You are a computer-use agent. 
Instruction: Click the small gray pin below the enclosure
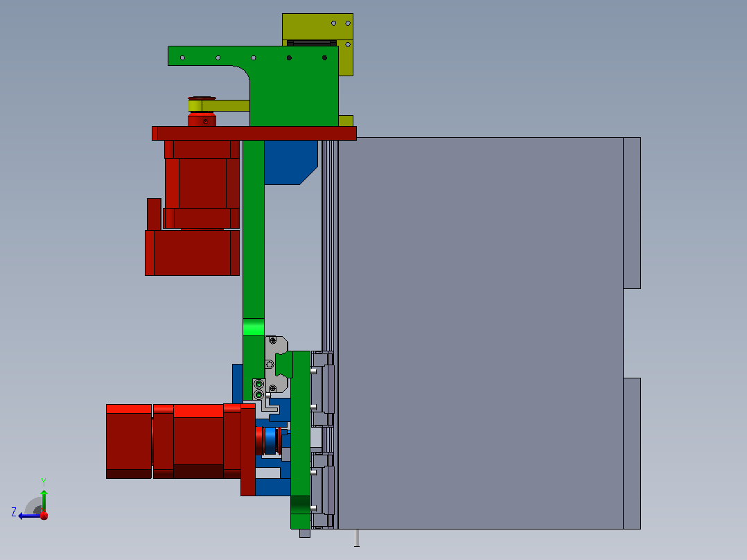click(x=357, y=538)
